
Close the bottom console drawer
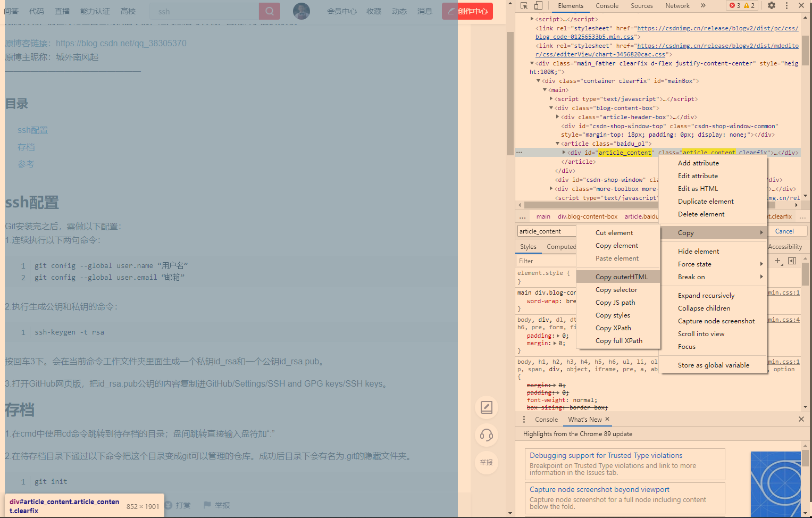801,419
